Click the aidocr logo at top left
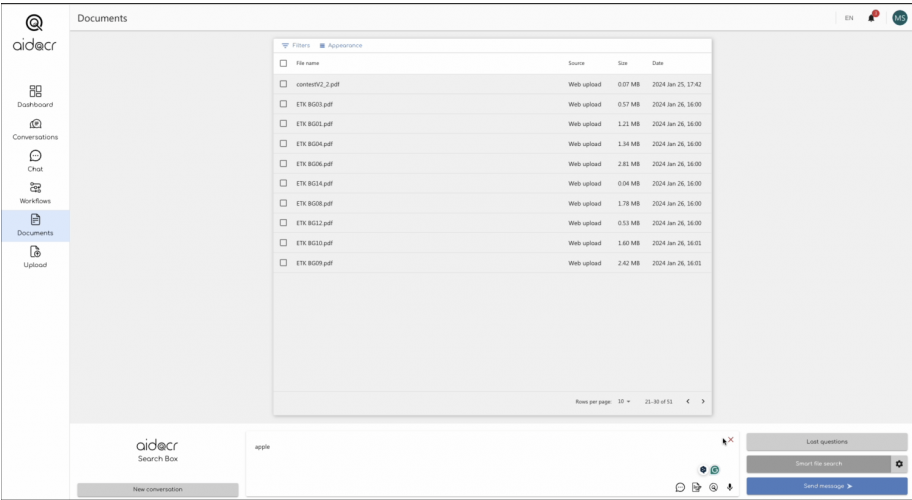This screenshot has width=912, height=500. (34, 33)
